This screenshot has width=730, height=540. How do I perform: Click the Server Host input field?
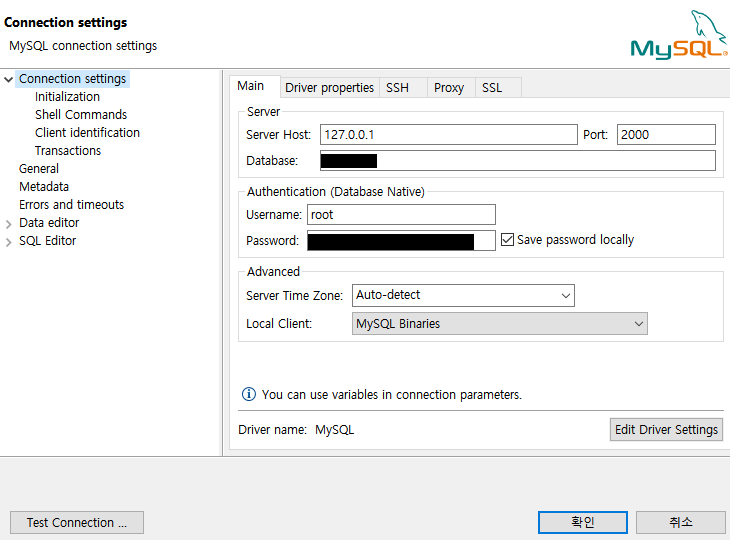click(x=449, y=135)
